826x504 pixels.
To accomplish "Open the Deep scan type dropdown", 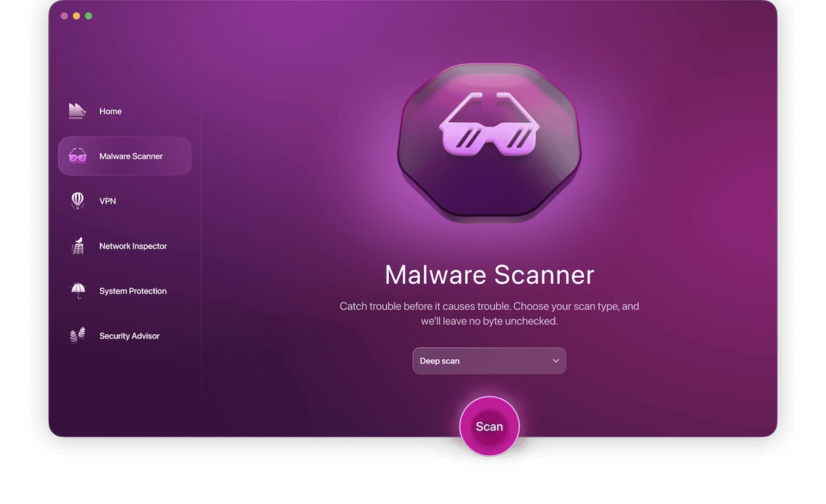I will 482,361.
